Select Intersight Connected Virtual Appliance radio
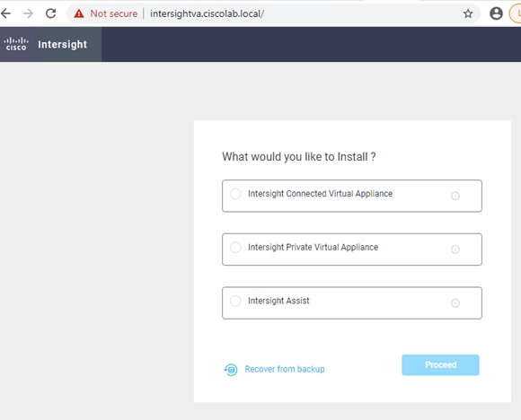Screen dimensions: 521x420 click(x=235, y=194)
